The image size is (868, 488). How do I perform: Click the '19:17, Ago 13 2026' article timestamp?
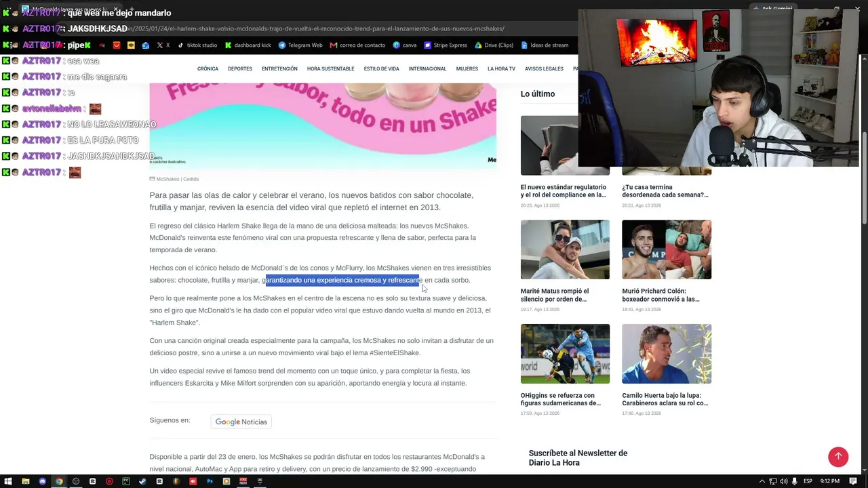tap(540, 310)
